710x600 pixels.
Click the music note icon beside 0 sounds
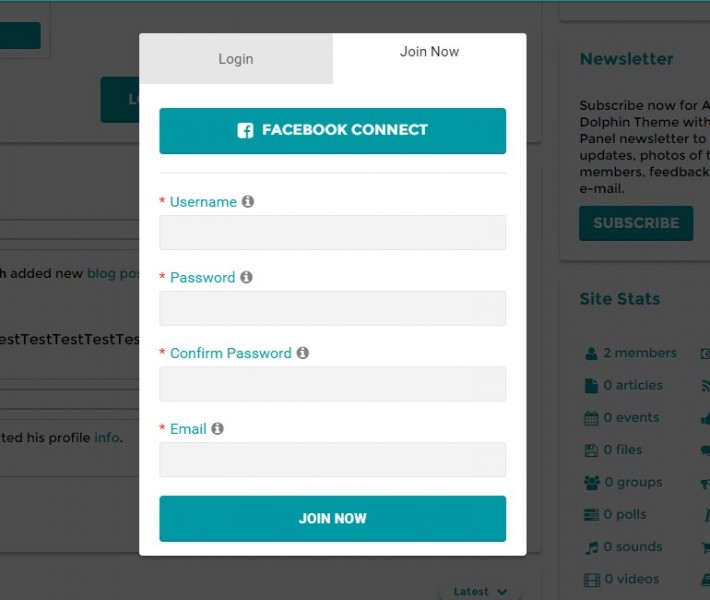591,547
